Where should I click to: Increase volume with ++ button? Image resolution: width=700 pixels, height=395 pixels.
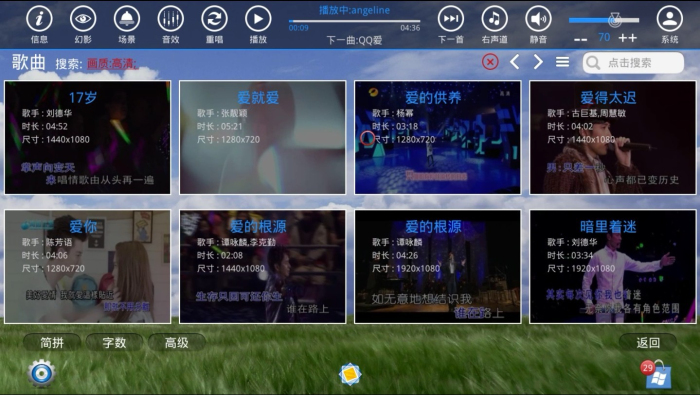(x=628, y=38)
